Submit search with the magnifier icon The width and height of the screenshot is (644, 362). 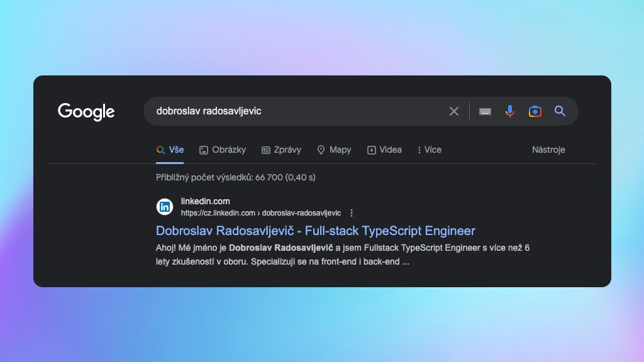(x=560, y=111)
